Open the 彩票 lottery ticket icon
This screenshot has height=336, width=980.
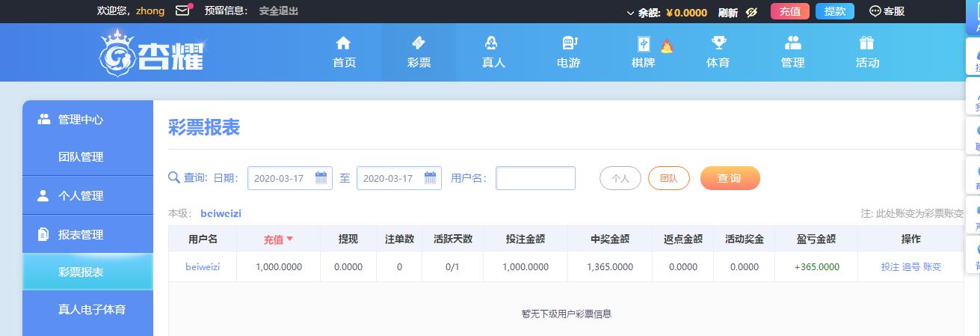(x=419, y=43)
